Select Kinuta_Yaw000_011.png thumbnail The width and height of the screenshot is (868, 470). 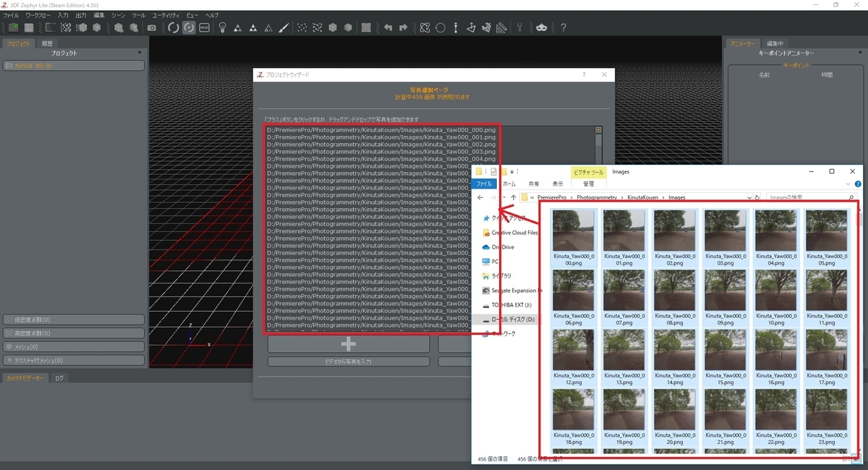pos(827,299)
